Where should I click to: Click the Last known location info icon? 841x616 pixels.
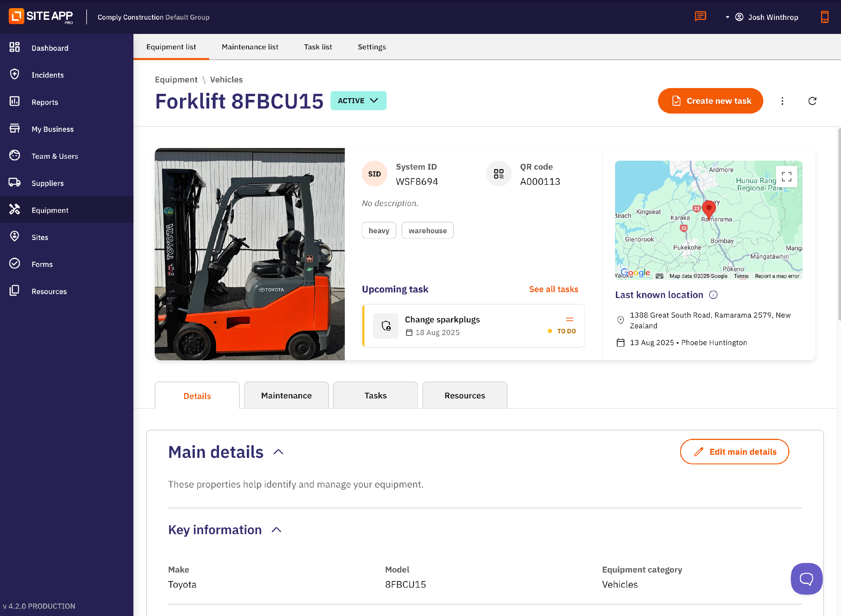pos(713,295)
